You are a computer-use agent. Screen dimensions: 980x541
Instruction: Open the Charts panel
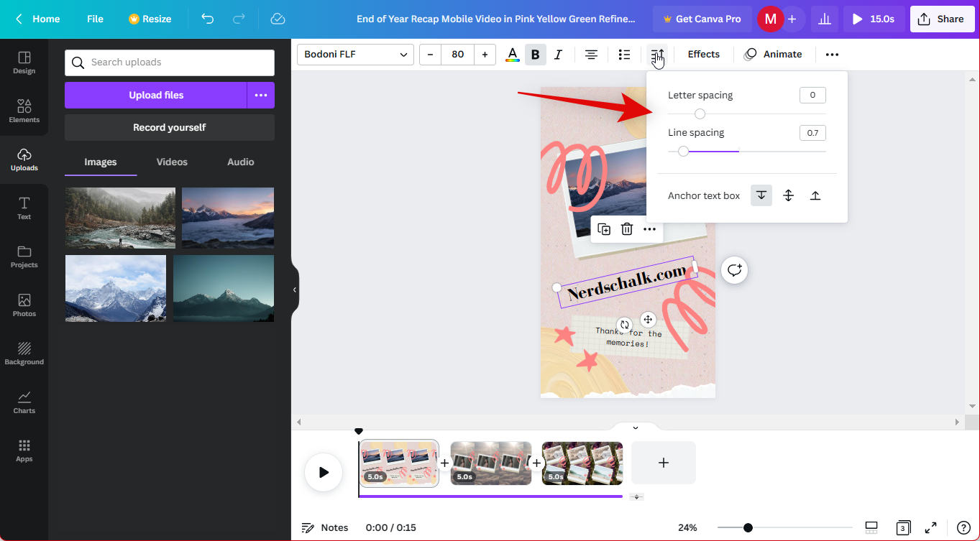24,402
